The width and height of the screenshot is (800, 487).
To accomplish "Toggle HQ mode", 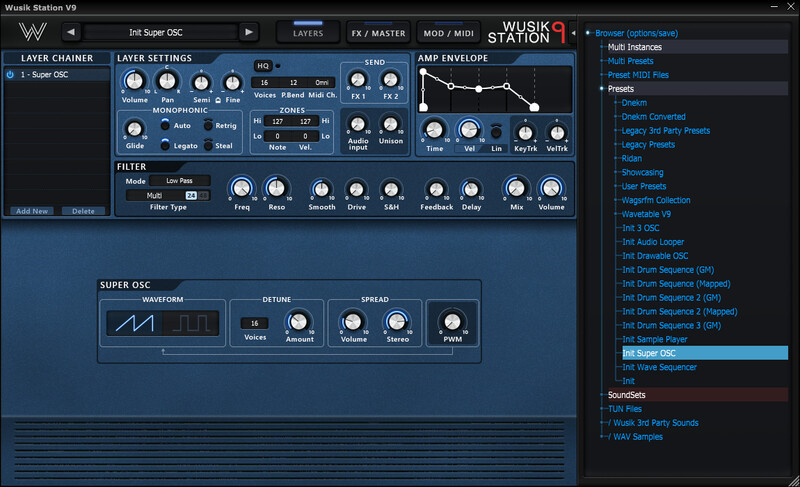I will click(x=263, y=66).
